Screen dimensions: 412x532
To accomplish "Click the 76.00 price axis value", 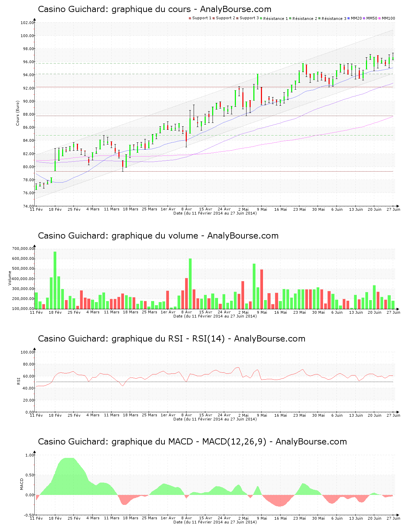I will (x=28, y=193).
